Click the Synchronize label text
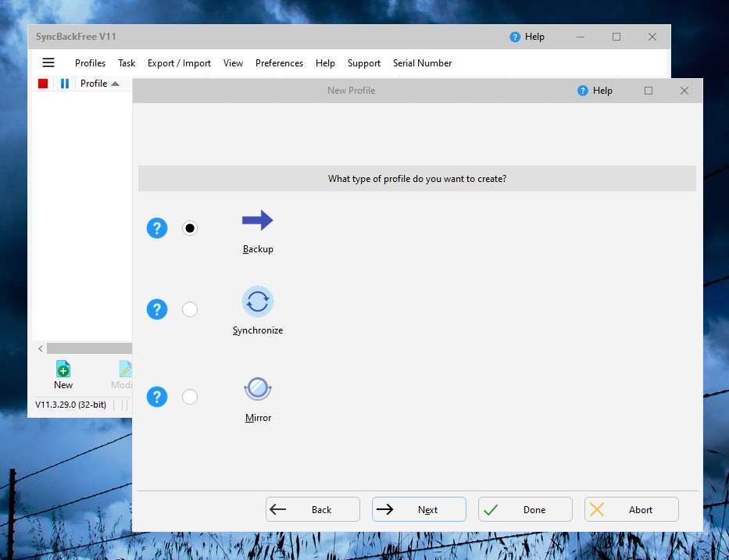This screenshot has width=729, height=560. pyautogui.click(x=258, y=330)
